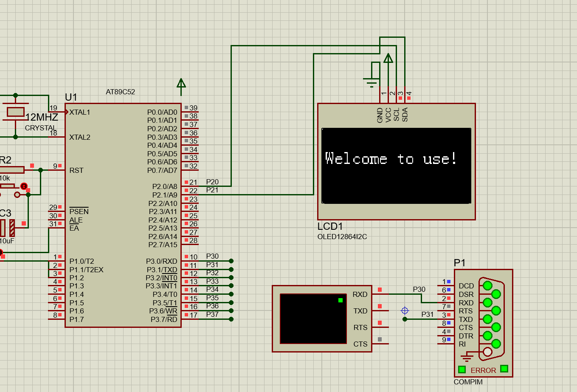This screenshot has width=577, height=392.
Task: Click the ALE pin label
Action: 76,220
